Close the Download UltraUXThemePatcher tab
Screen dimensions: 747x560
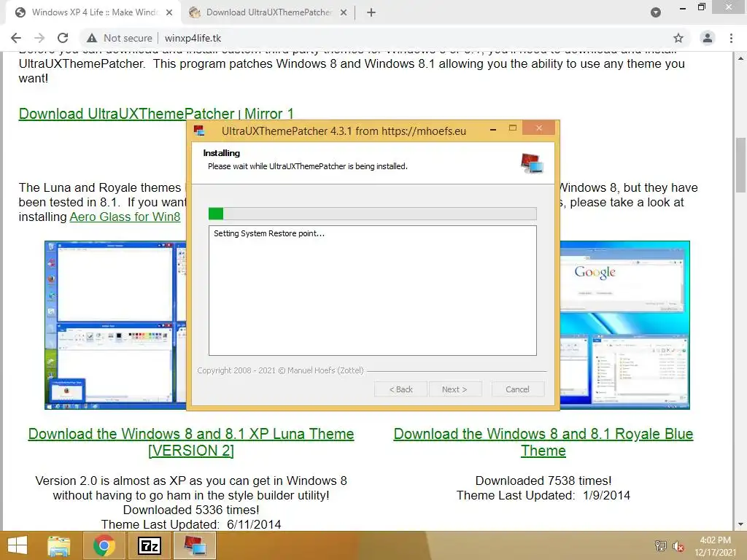tap(344, 13)
